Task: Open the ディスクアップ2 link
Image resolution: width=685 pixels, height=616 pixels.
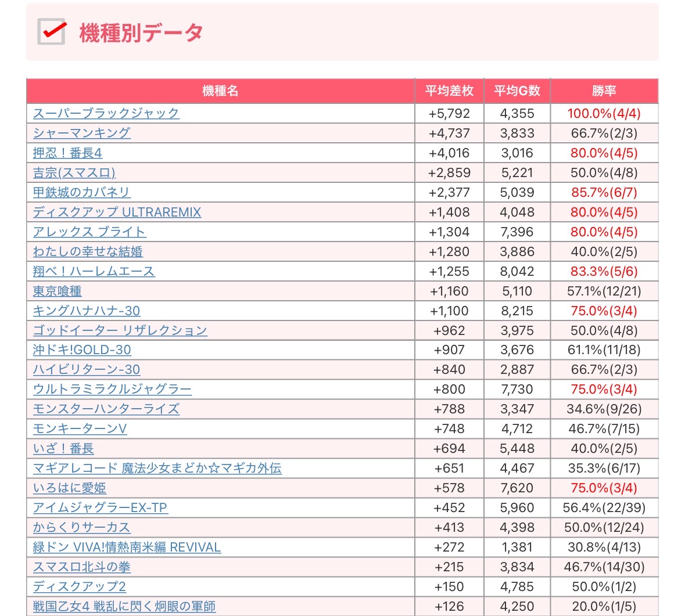Action: pos(80,586)
